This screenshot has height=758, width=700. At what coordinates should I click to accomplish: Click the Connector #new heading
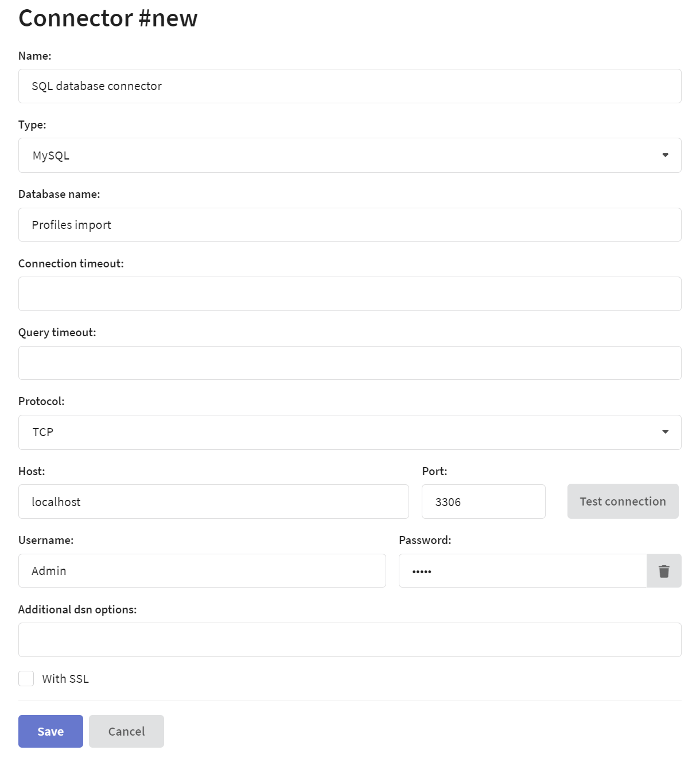pyautogui.click(x=108, y=18)
